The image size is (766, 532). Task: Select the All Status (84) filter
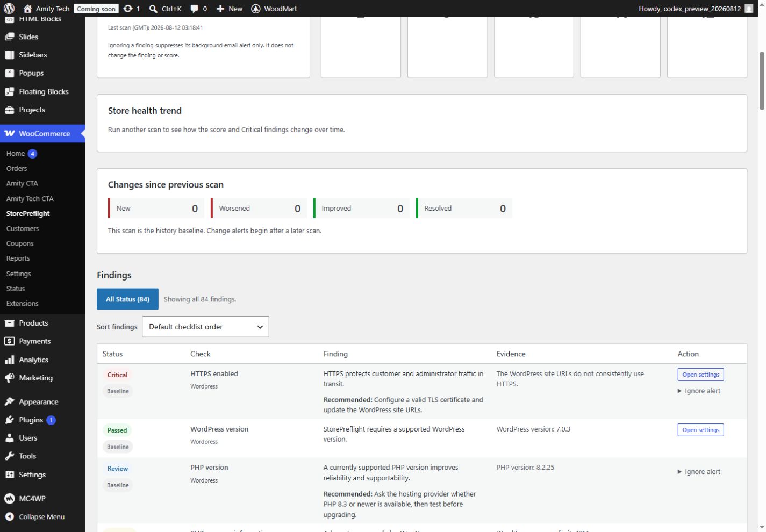click(127, 299)
